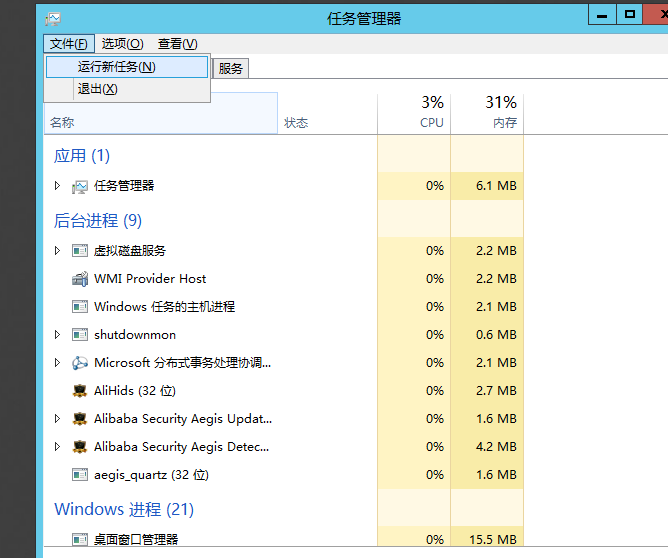Open the 查看(V) menu
668x558 pixels.
(x=177, y=44)
